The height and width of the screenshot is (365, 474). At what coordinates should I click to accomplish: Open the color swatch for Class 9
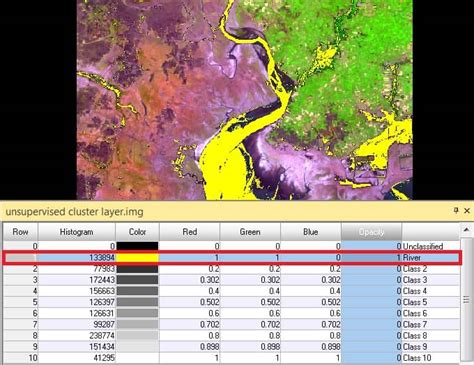137,347
